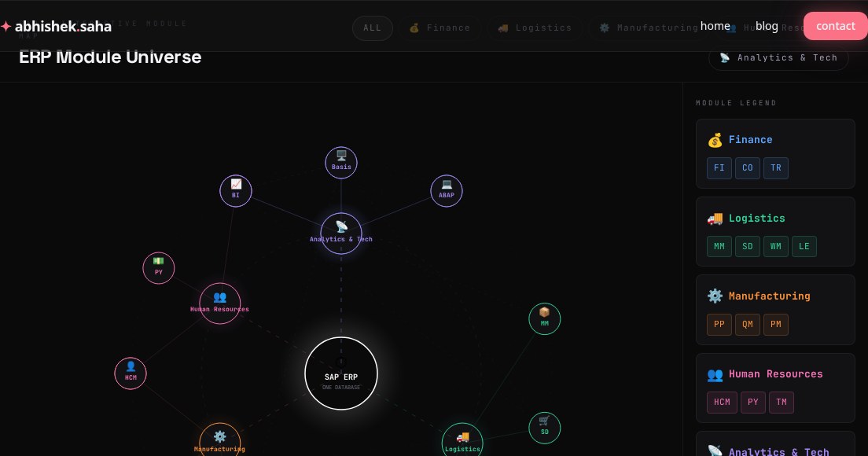Click the people Human Resources legend icon

point(715,374)
